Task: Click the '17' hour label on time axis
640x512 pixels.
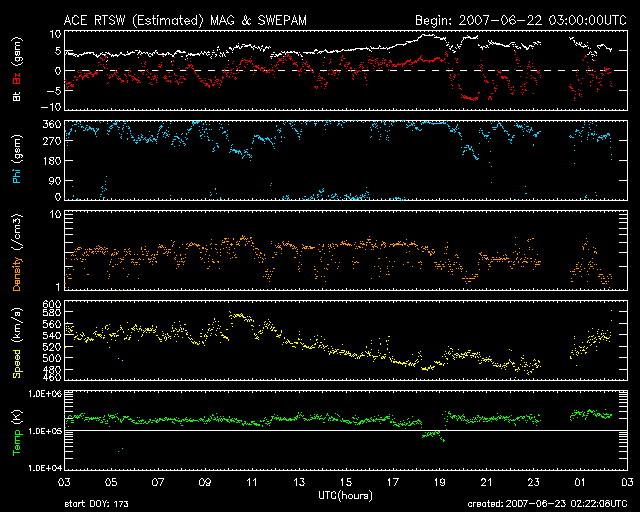Action: pyautogui.click(x=393, y=483)
